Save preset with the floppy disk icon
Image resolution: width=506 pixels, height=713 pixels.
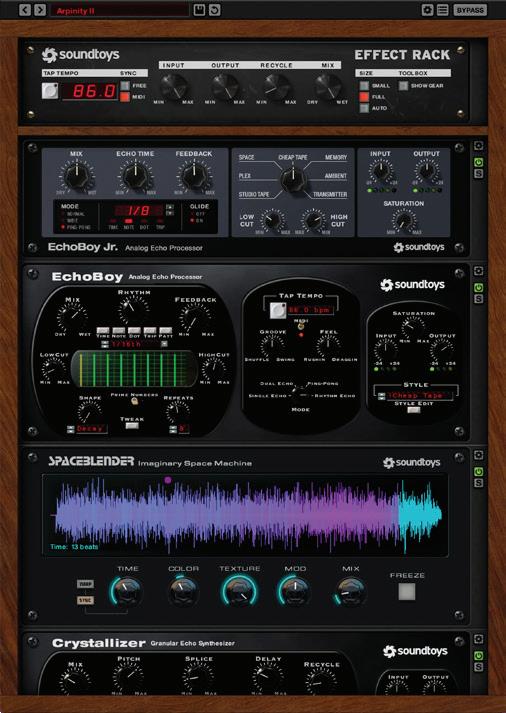pyautogui.click(x=199, y=10)
